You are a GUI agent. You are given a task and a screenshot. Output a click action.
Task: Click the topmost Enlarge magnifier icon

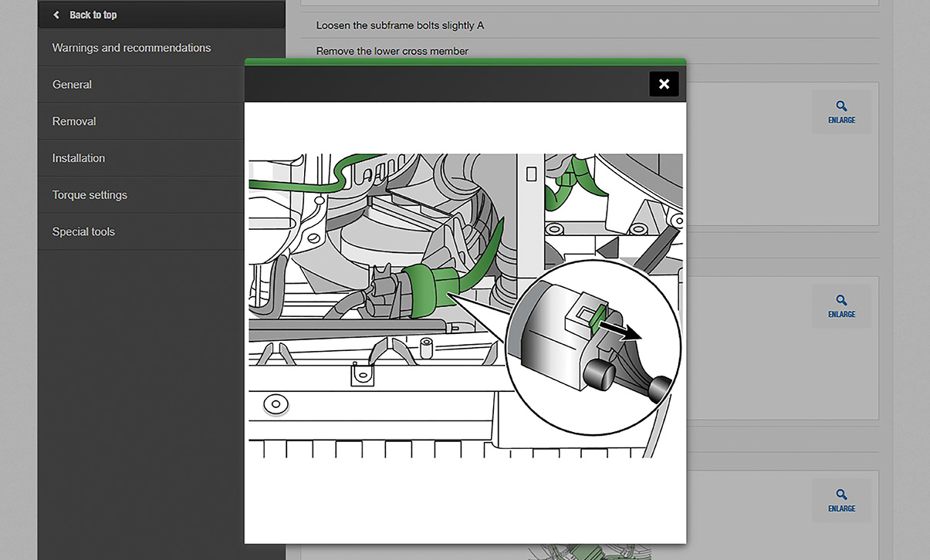click(841, 106)
